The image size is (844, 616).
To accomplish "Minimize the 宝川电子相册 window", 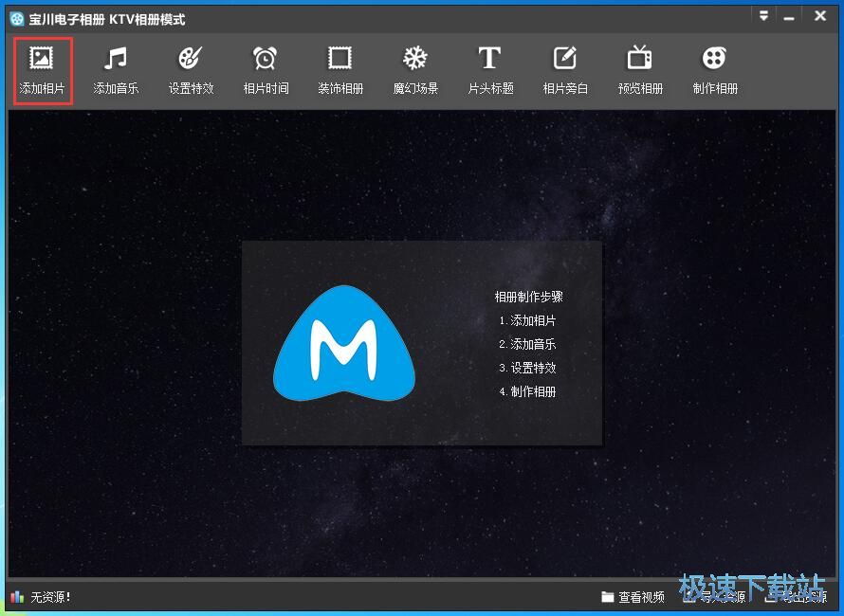I will (789, 17).
